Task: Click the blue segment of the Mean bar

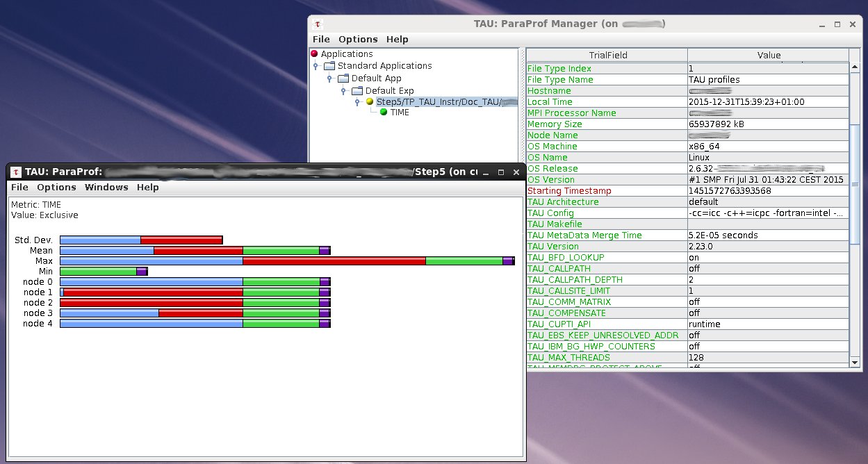Action: point(107,250)
